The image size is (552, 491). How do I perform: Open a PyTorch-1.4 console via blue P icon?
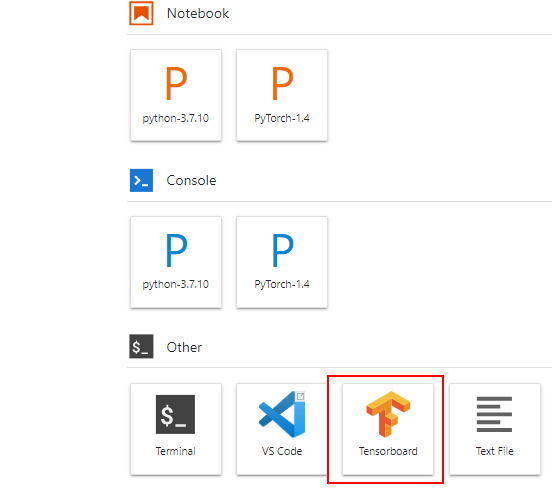282,250
